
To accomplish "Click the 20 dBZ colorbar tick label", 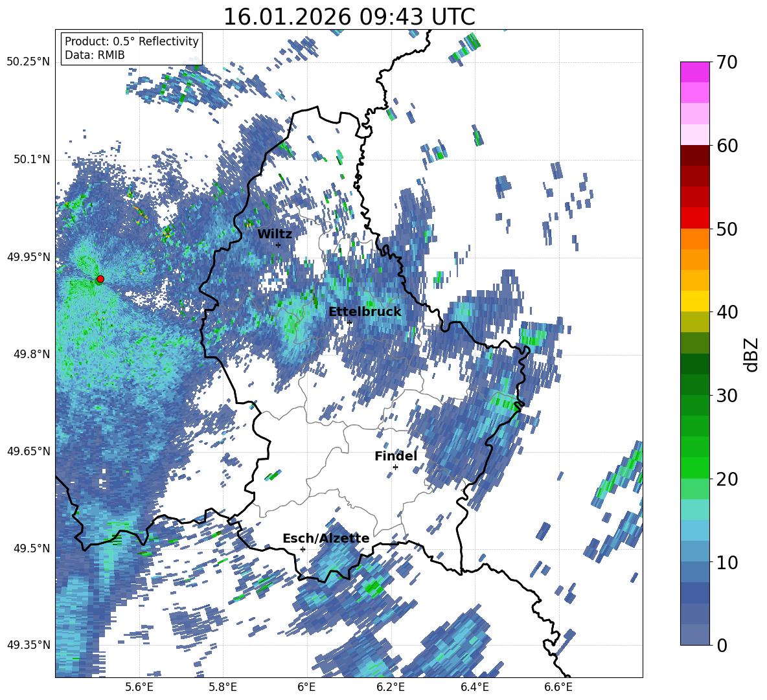I will (727, 479).
